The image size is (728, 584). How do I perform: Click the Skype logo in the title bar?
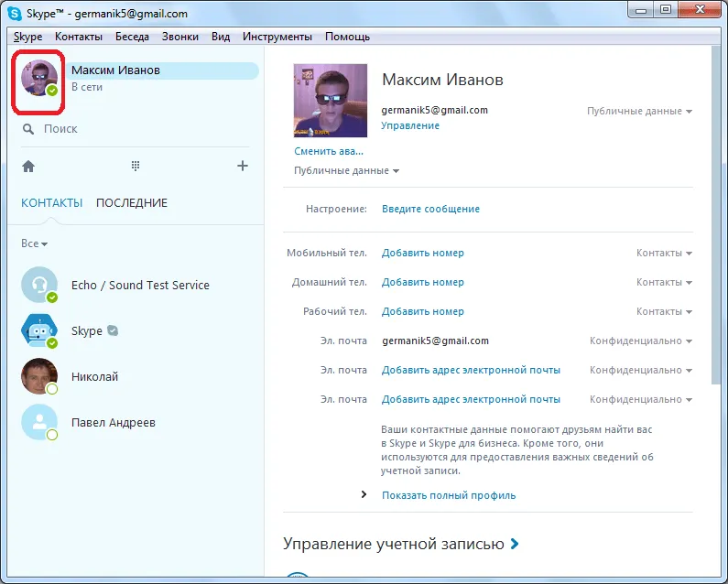click(x=15, y=13)
